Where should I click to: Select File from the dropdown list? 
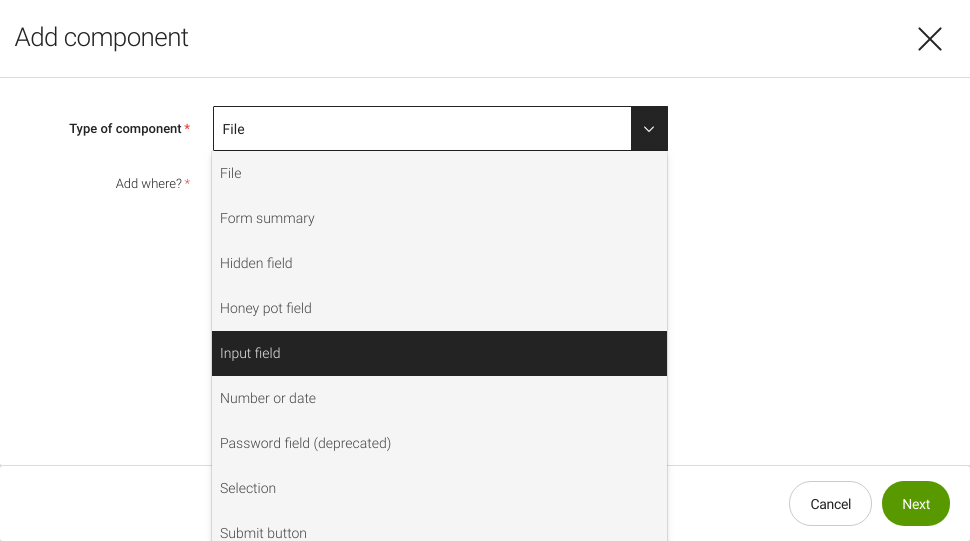(439, 173)
